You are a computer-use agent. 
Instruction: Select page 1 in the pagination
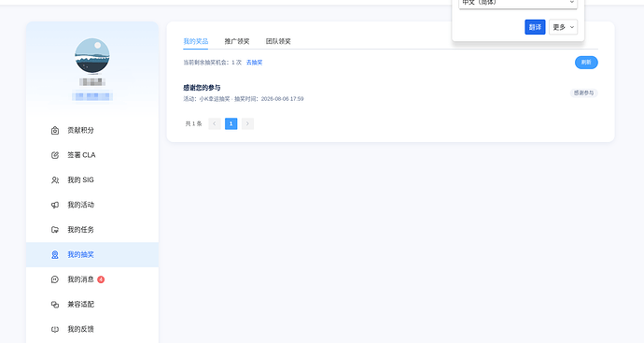[231, 123]
